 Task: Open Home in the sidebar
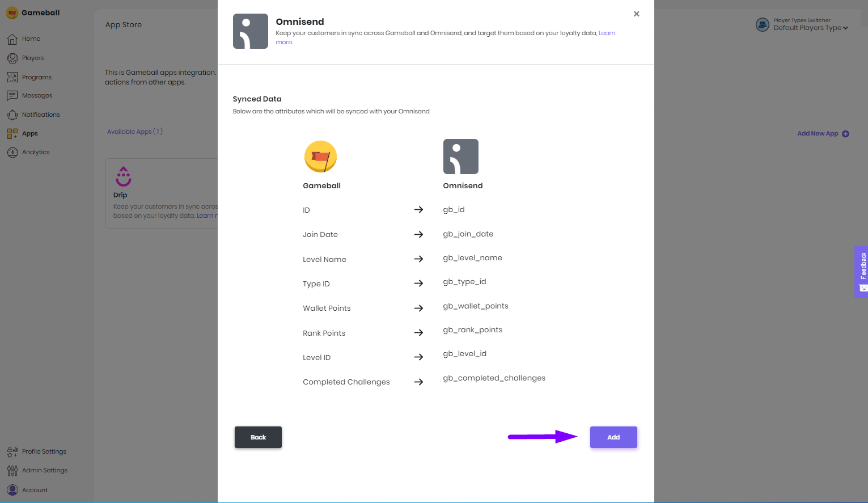coord(31,39)
